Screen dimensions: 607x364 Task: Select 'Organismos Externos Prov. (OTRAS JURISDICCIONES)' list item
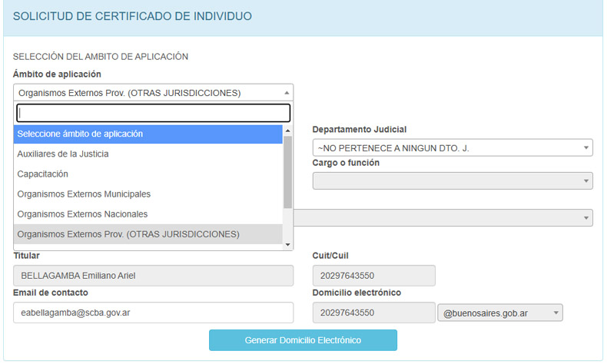pyautogui.click(x=148, y=234)
